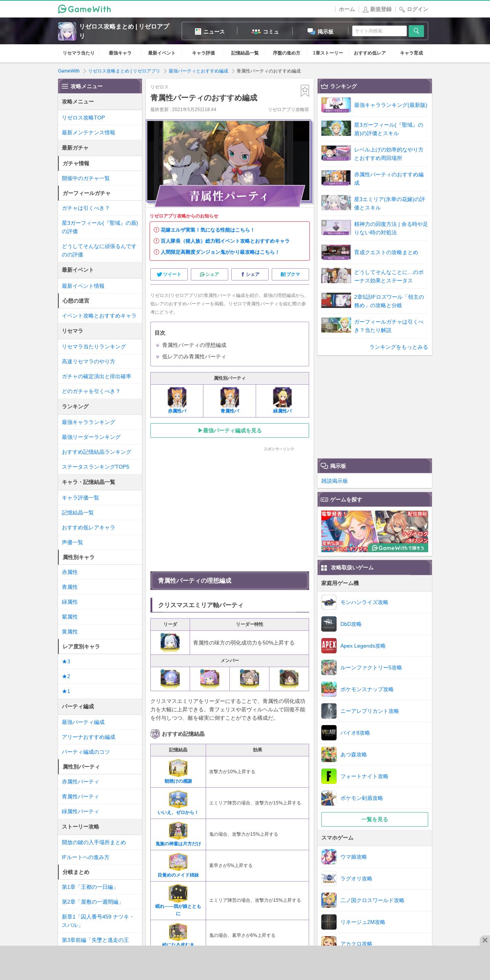Jump to 低レアのみ青属性パーティ in contents
Viewport: 490px width, 980px height.
tap(194, 356)
